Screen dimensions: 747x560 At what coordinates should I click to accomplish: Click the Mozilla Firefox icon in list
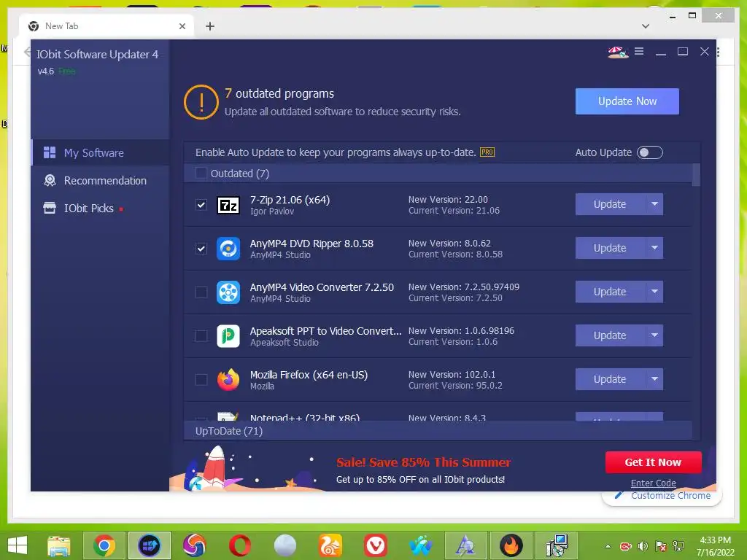[x=228, y=380]
